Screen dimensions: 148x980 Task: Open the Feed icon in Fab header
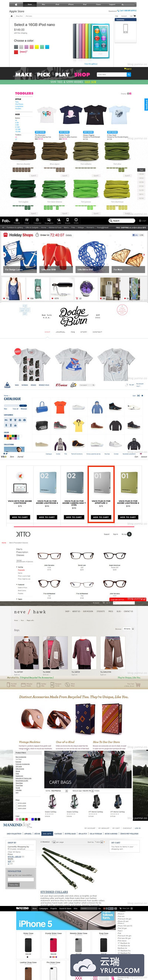pos(27,221)
